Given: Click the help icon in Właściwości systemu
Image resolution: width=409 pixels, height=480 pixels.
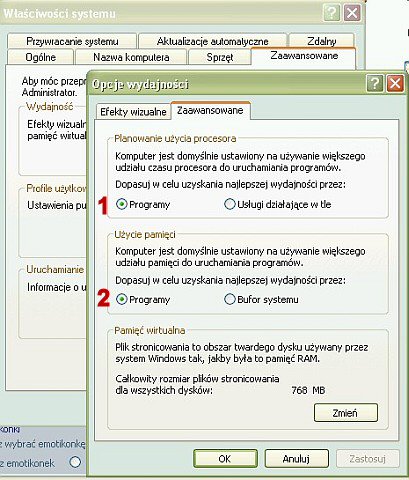Looking at the screenshot, I should point(331,13).
